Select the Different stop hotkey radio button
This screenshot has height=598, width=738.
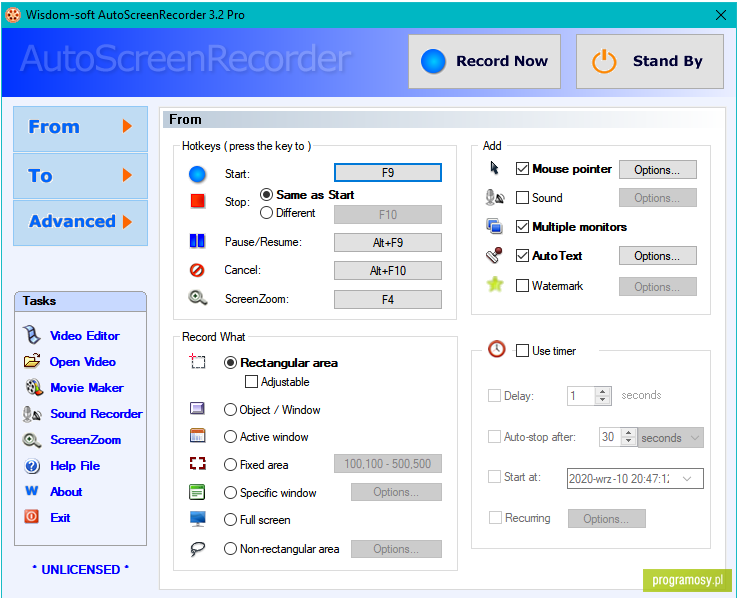click(266, 213)
